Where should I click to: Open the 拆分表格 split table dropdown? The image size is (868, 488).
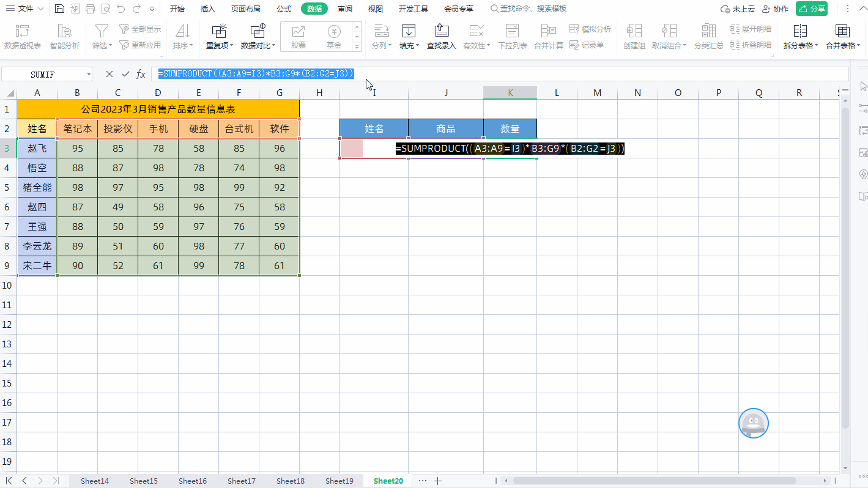(801, 37)
